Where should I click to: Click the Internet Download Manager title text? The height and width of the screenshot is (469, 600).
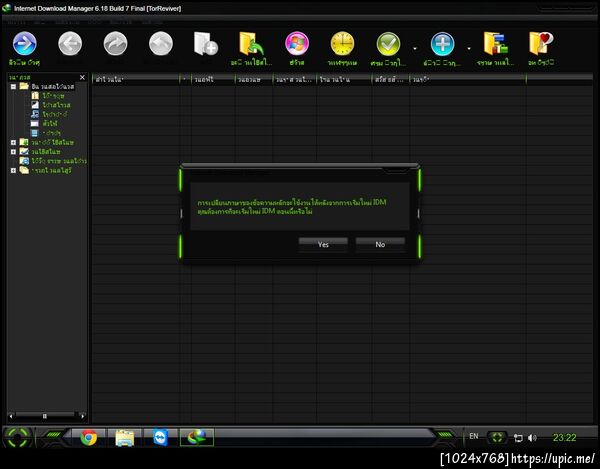[x=98, y=8]
